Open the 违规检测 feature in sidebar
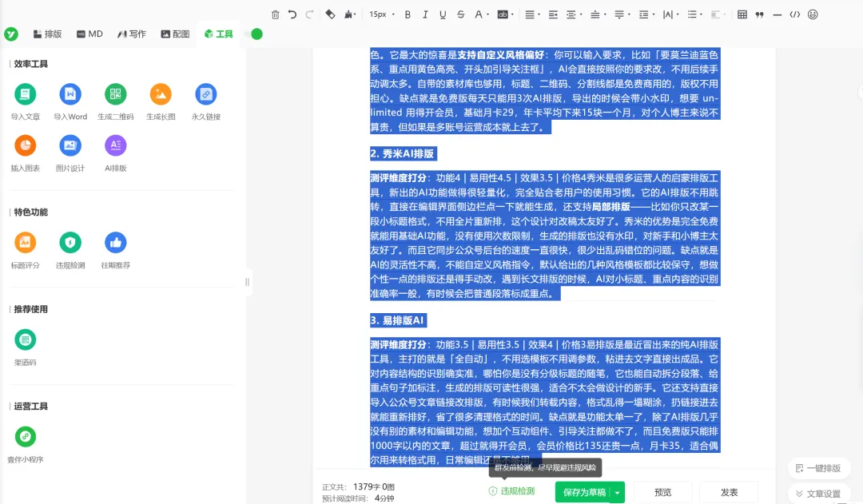This screenshot has height=504, width=863. (70, 250)
